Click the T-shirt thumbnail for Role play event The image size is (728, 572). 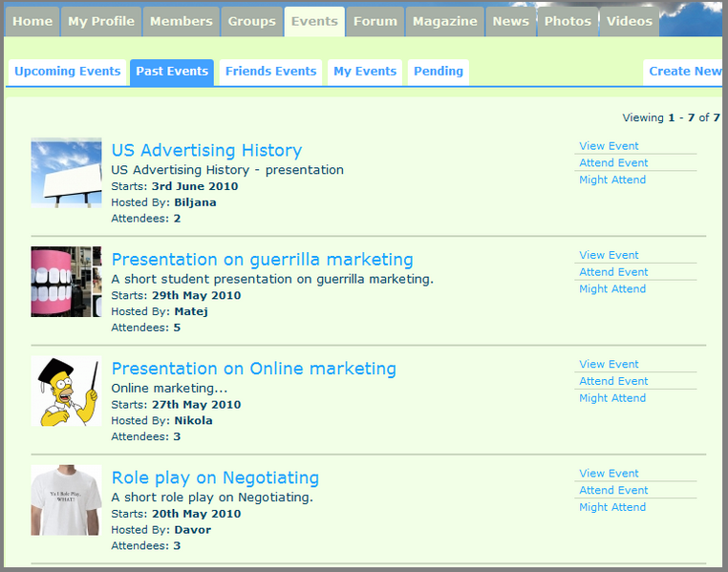(66, 500)
